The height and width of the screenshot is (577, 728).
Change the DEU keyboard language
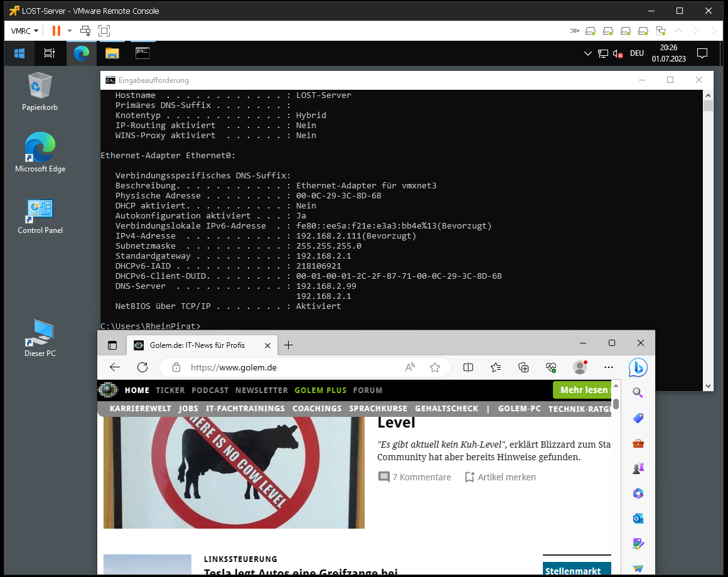coord(637,53)
